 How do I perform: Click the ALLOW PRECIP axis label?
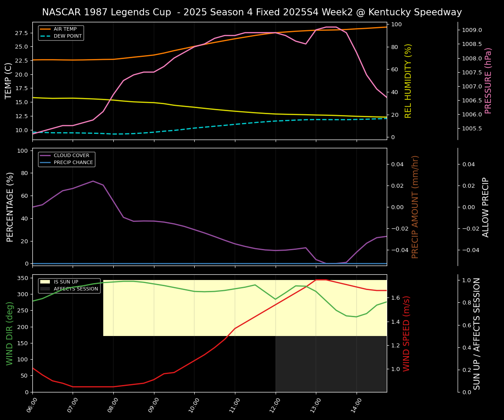[x=486, y=206]
